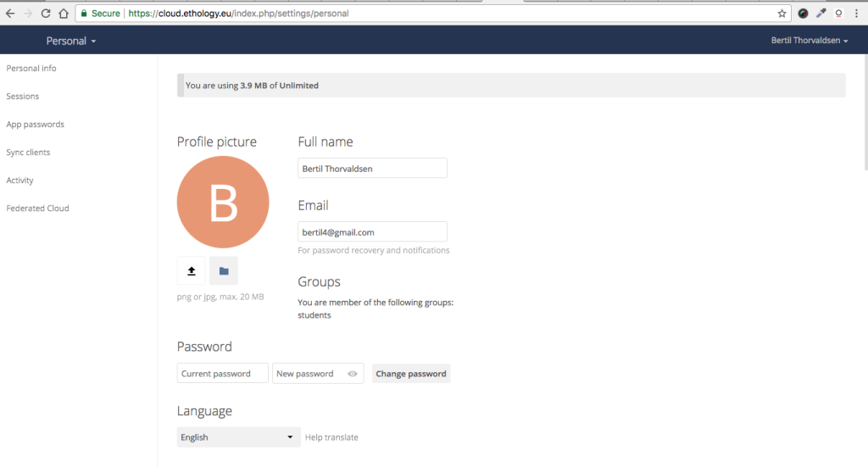
Task: Upload a new profile picture
Action: pyautogui.click(x=191, y=270)
